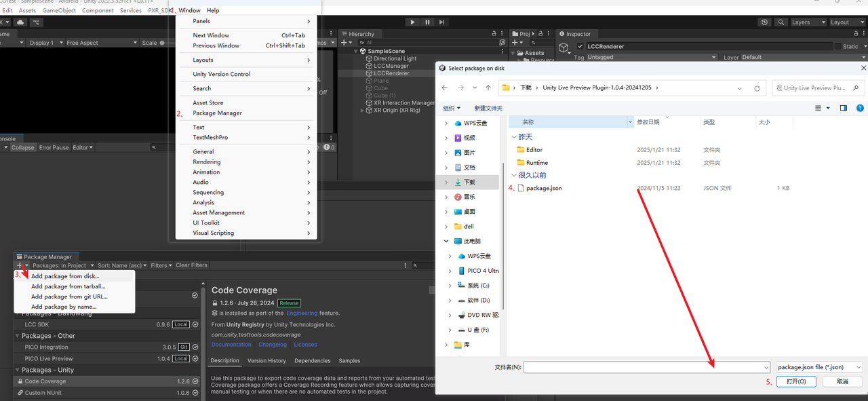Screen dimensions: 868x401
Task: Click the 取消 button
Action: 842,381
